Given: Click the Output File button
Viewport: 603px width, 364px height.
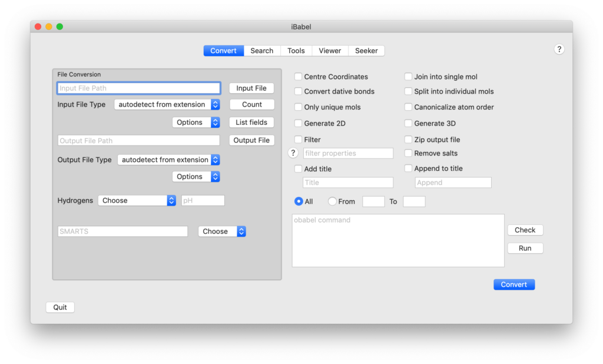Looking at the screenshot, I should pyautogui.click(x=251, y=140).
